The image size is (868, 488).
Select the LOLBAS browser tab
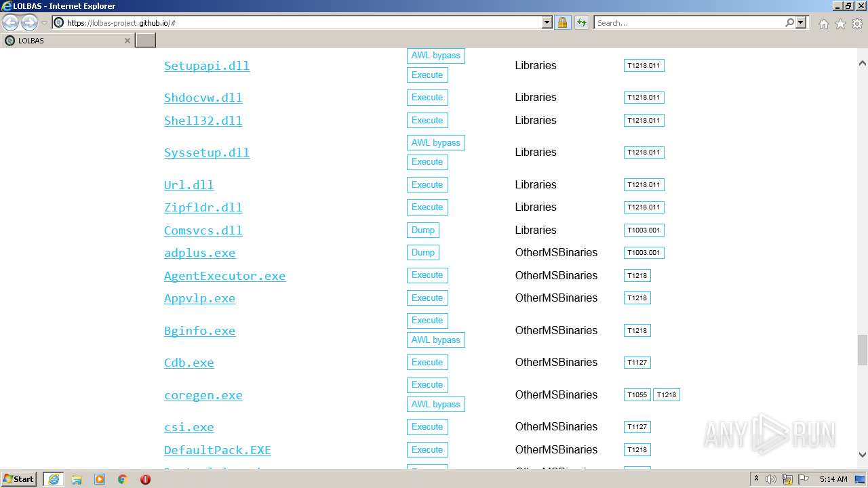pos(68,41)
